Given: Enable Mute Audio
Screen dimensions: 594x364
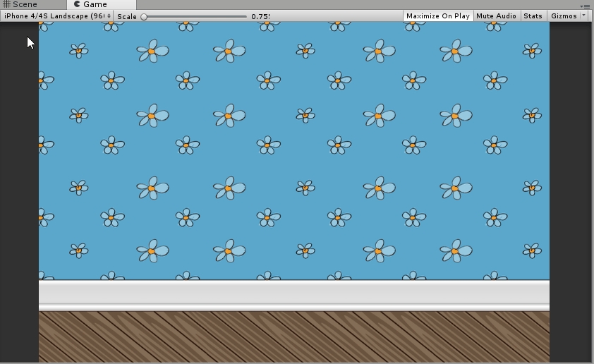Looking at the screenshot, I should coord(496,16).
